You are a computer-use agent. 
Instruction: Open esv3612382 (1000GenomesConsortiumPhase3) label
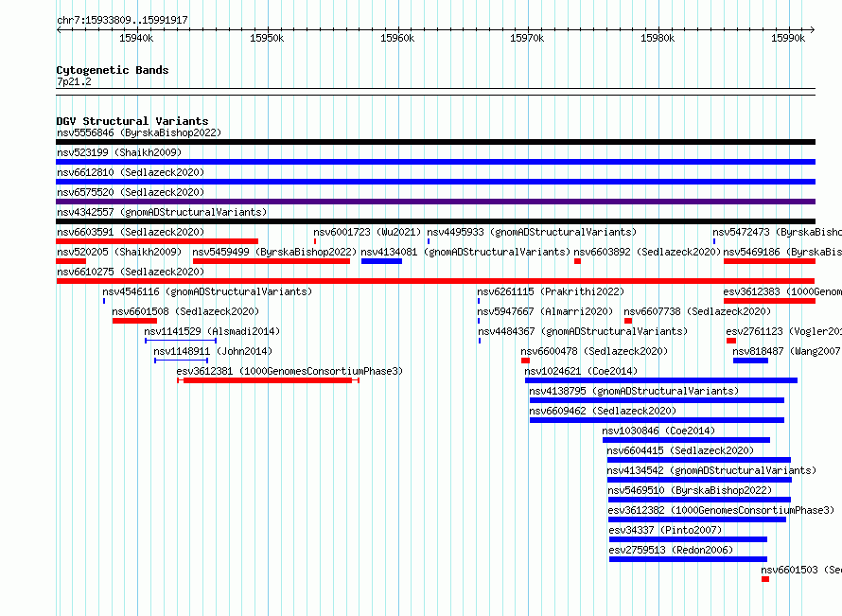tap(721, 510)
